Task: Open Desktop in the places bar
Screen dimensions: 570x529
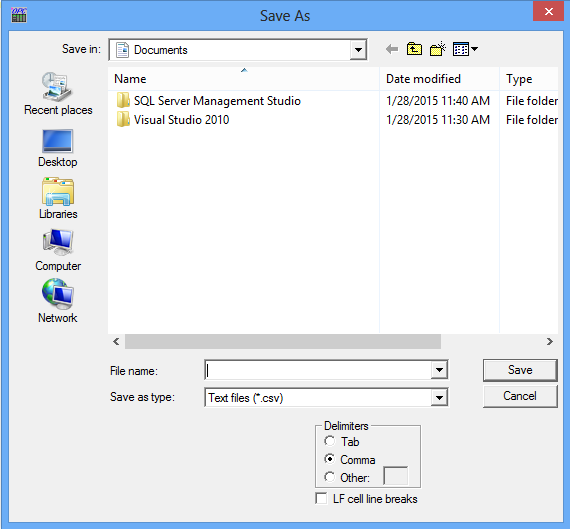Action: pyautogui.click(x=58, y=148)
